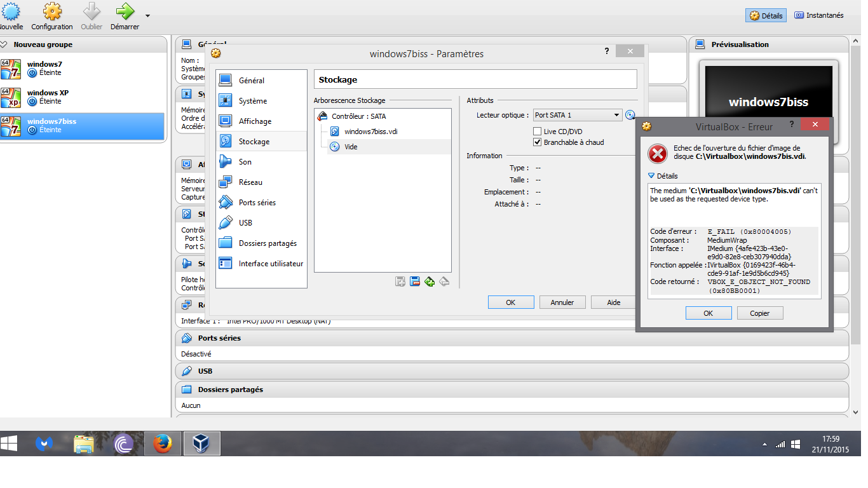Click the Ports séries section header in main window
868x488 pixels.
coord(512,338)
